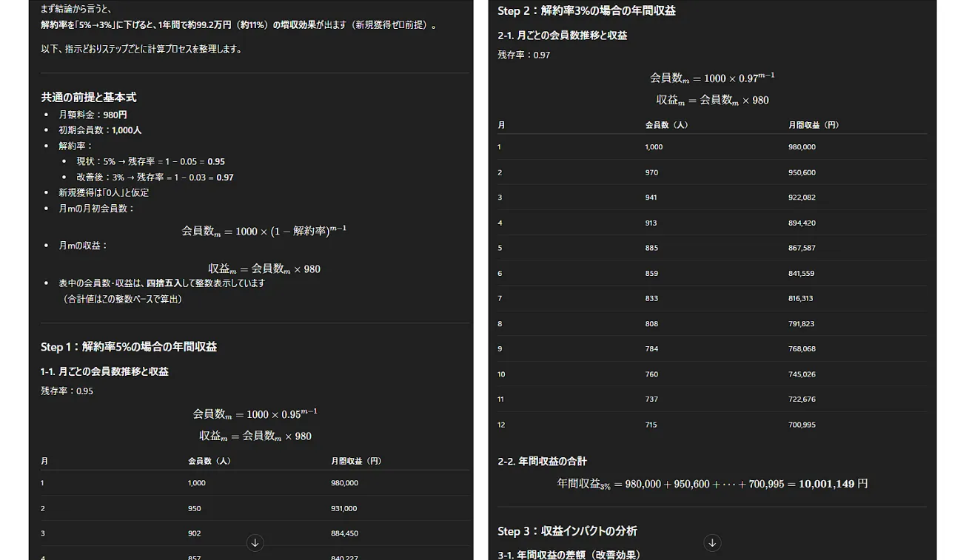Click the 700,995 revenue cell in month 12
The width and height of the screenshot is (969, 560).
(x=802, y=425)
